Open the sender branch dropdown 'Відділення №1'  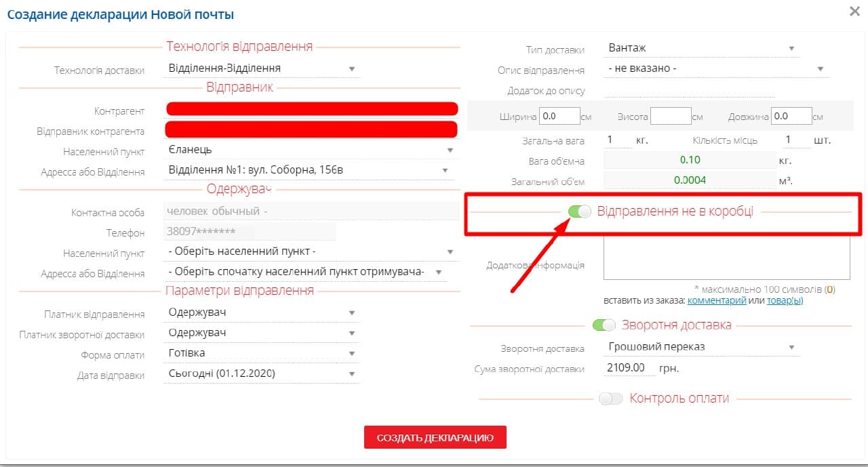click(x=309, y=170)
